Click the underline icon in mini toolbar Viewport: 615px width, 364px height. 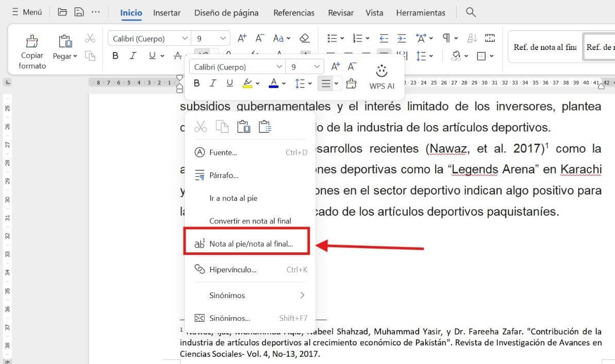[x=229, y=83]
